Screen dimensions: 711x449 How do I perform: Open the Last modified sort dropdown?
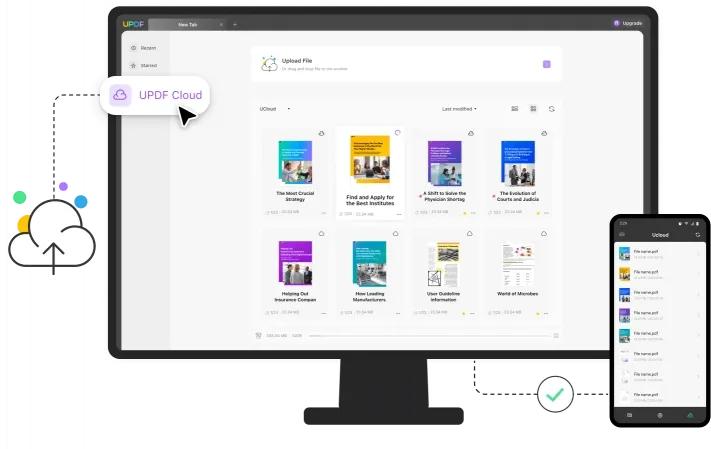pyautogui.click(x=459, y=109)
